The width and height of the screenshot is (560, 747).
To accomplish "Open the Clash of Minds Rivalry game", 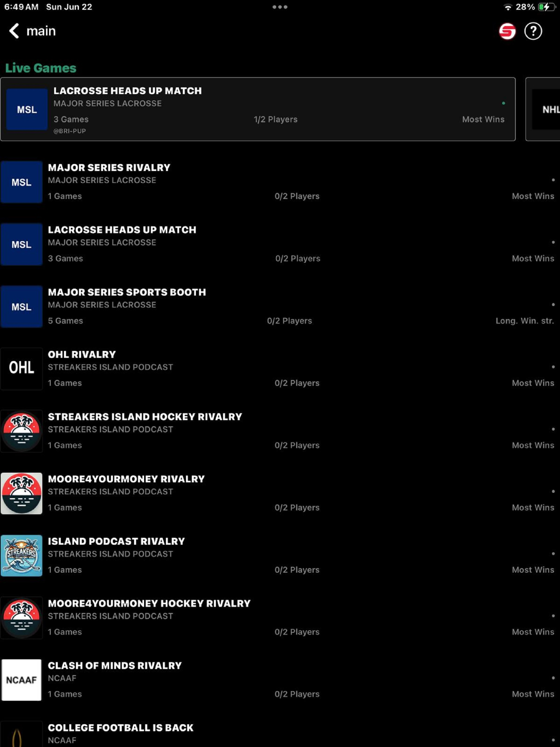I will 115,666.
